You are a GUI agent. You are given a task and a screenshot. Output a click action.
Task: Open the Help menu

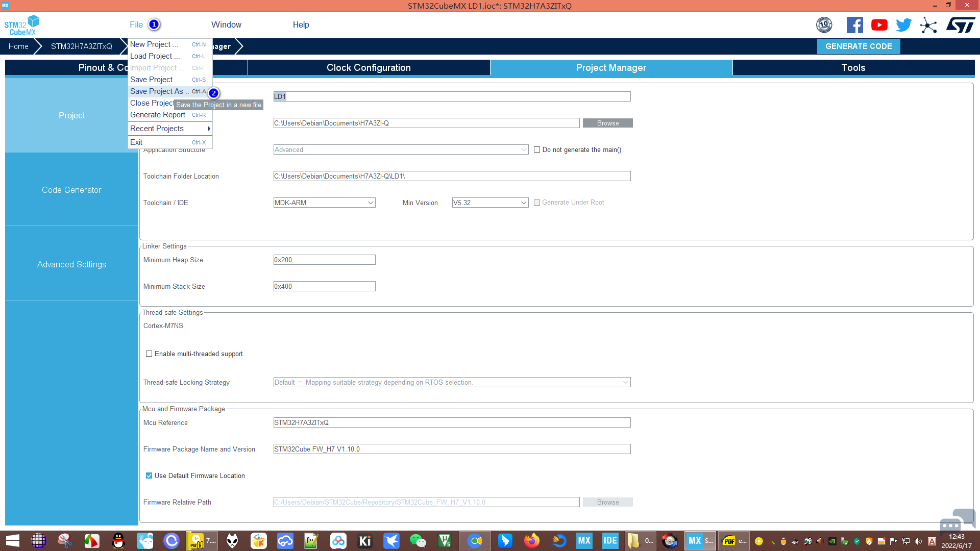coord(301,24)
